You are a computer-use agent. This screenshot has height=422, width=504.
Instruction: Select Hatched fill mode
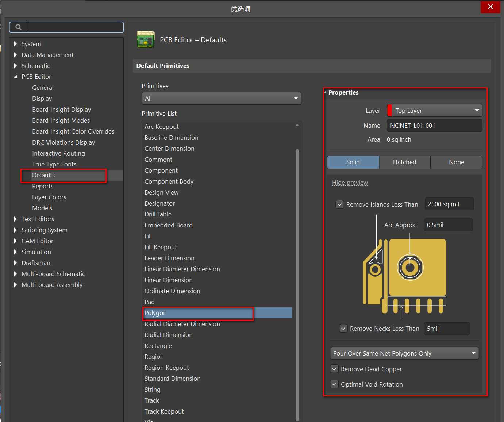[x=405, y=162]
